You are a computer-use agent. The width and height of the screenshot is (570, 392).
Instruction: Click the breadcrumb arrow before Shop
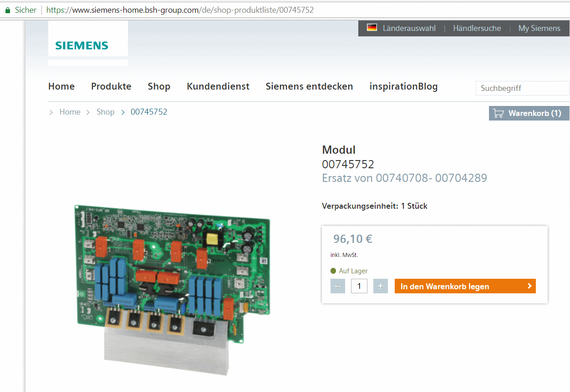click(88, 112)
